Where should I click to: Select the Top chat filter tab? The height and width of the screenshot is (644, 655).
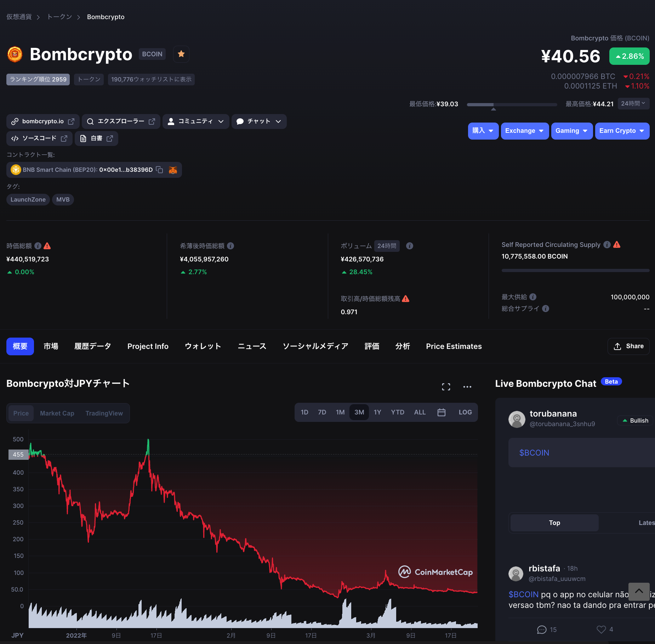pyautogui.click(x=554, y=523)
